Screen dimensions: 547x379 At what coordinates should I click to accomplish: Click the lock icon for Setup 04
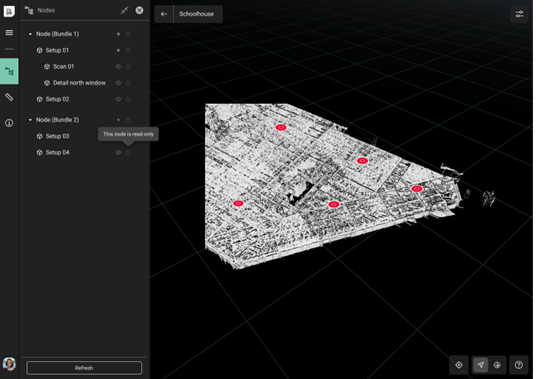click(128, 153)
